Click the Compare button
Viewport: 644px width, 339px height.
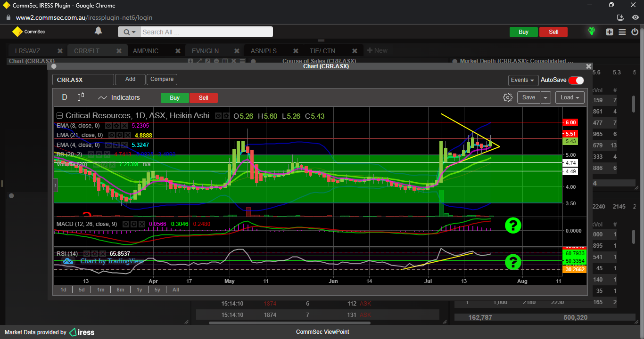162,79
